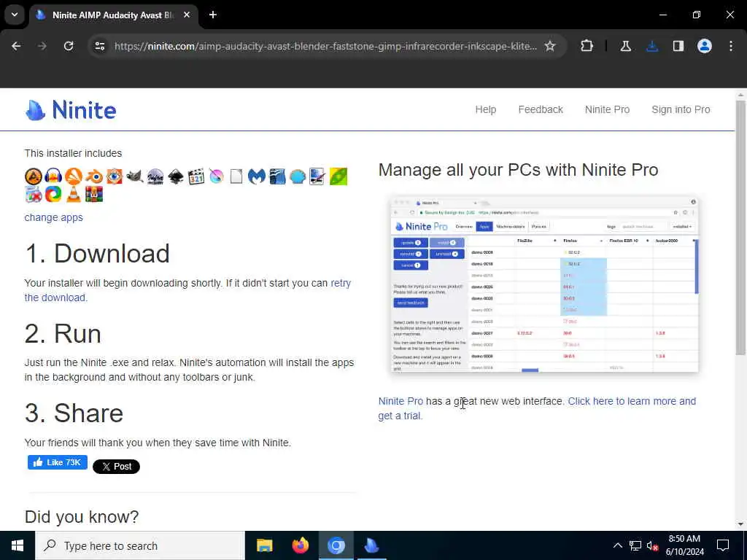747x560 pixels.
Task: Click the 3. Share heading
Action: click(x=74, y=413)
